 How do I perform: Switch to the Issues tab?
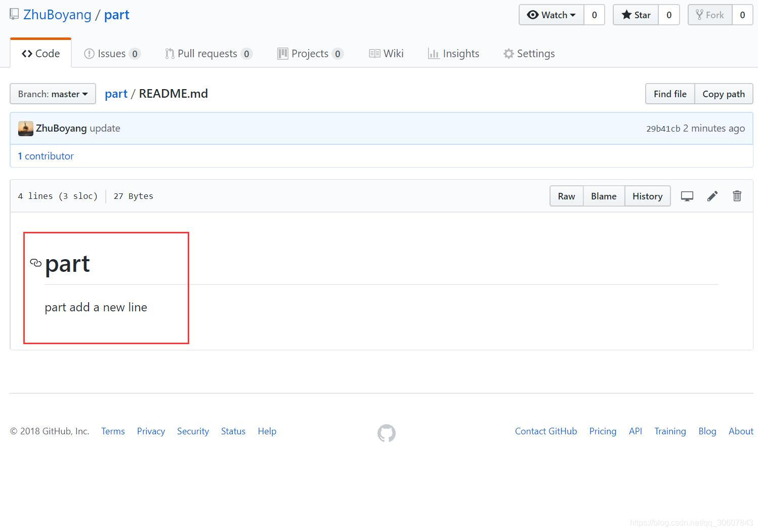(112, 54)
